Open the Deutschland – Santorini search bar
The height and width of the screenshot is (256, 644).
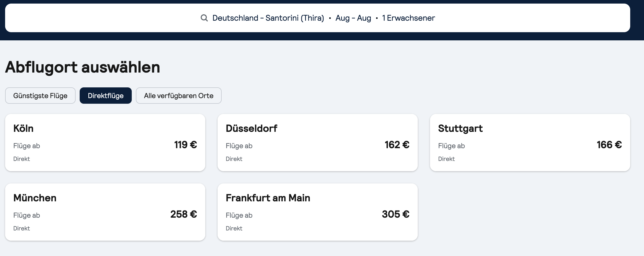coord(318,18)
